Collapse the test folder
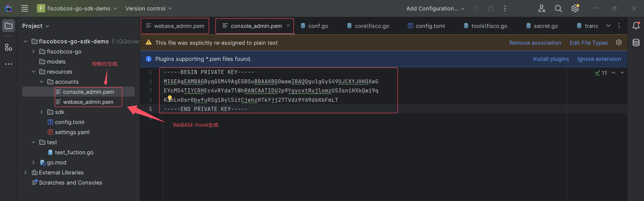Image resolution: width=644 pixels, height=201 pixels. (34, 142)
